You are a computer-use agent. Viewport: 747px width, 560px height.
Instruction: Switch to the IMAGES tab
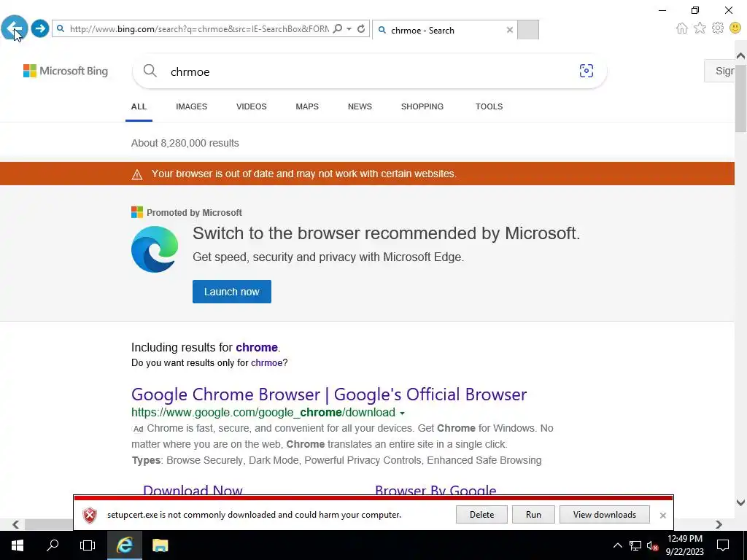(192, 106)
